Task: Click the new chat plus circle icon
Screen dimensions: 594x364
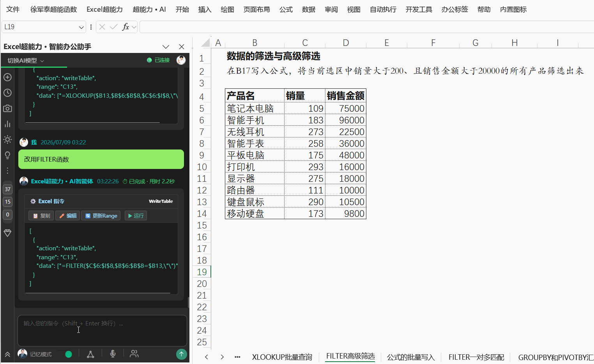Action: [7, 77]
